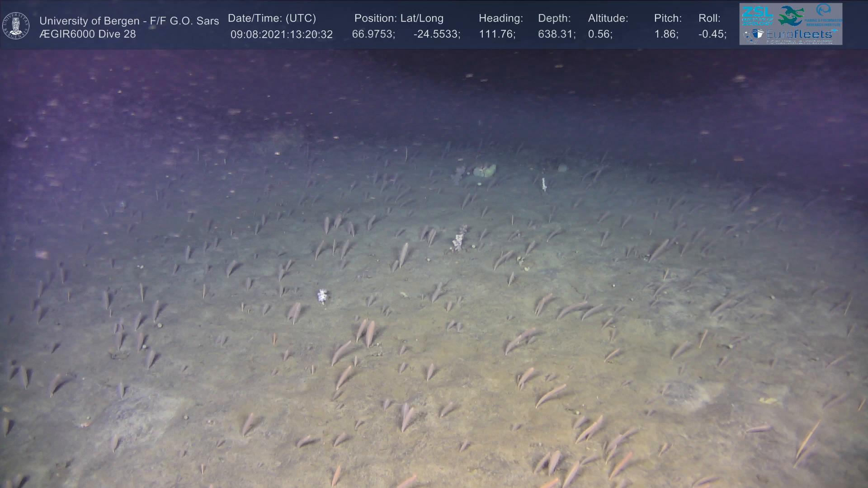
Task: Click the Date/Time (UTC) header label
Action: 272,19
